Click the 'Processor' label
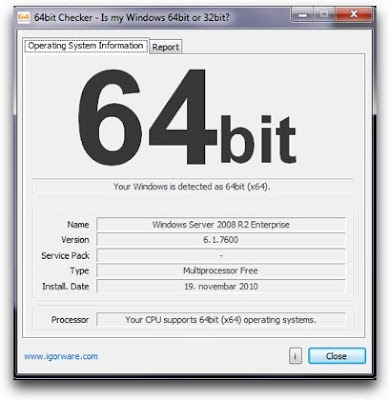This screenshot has width=389, height=400. [70, 320]
